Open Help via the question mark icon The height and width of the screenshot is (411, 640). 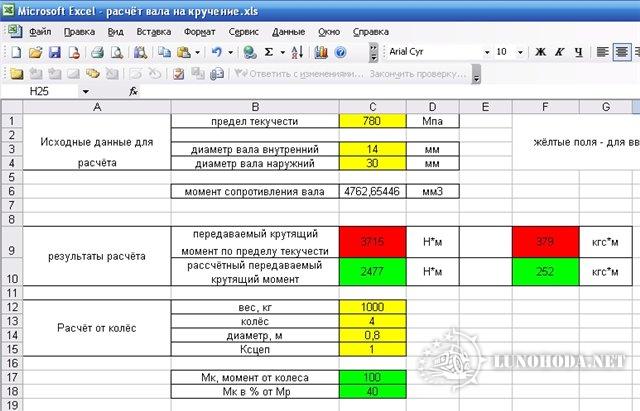tap(340, 52)
